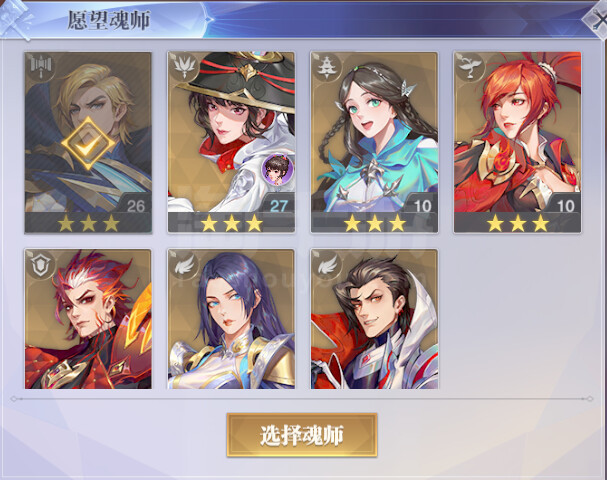The height and width of the screenshot is (480, 607).
Task: Select the black-hat girl hero card
Action: coord(231,142)
